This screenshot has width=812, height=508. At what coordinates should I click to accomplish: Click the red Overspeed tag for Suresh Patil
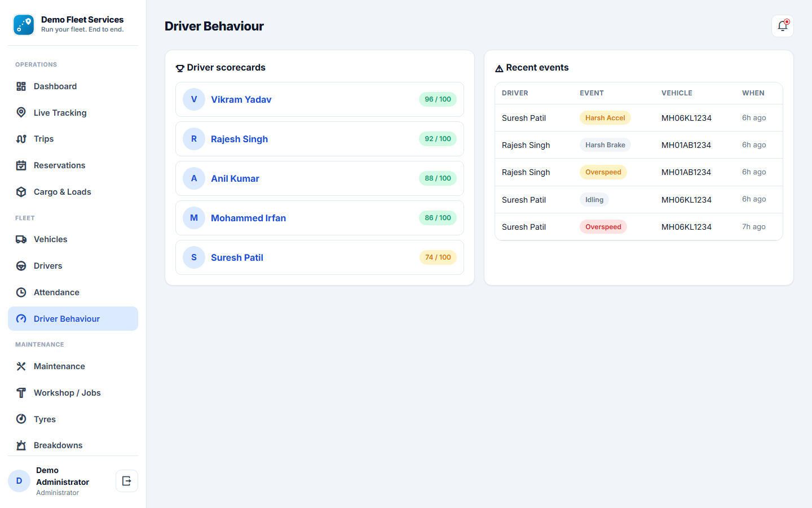pyautogui.click(x=603, y=227)
